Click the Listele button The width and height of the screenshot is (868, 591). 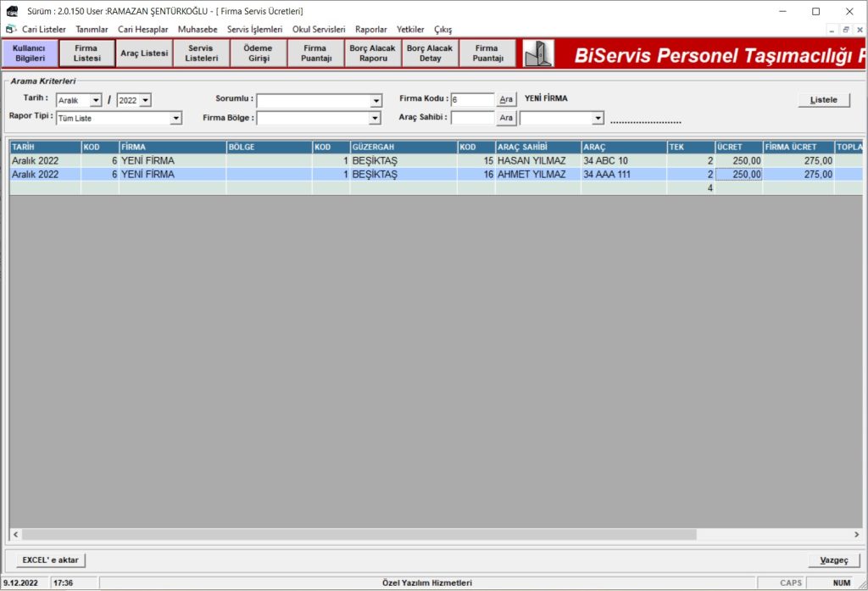click(x=823, y=100)
